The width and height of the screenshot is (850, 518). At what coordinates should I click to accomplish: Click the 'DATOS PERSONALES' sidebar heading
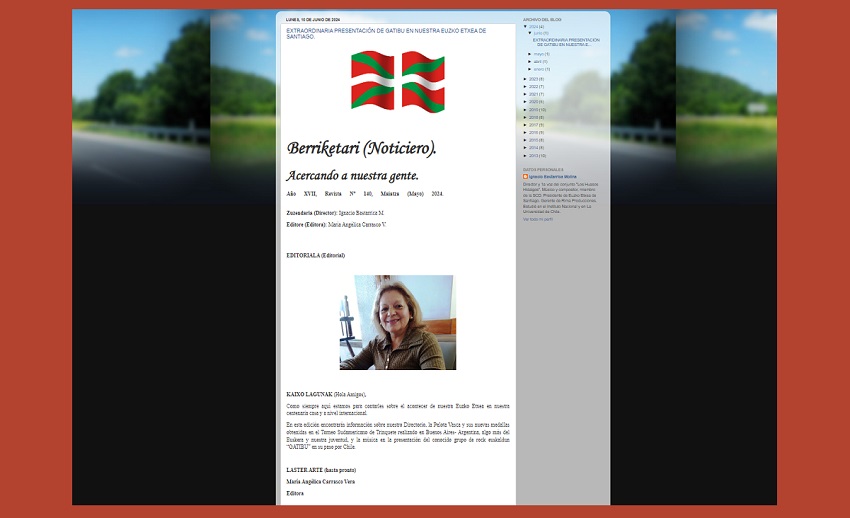(x=543, y=170)
